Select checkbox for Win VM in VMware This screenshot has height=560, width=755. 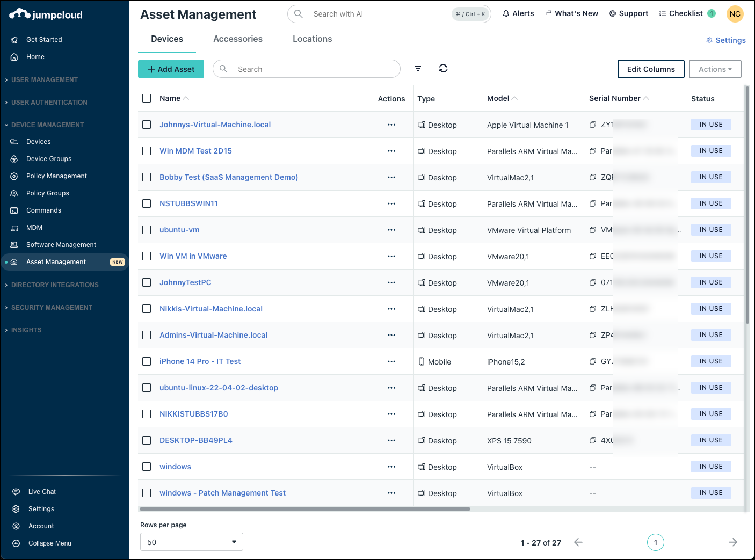(x=147, y=256)
